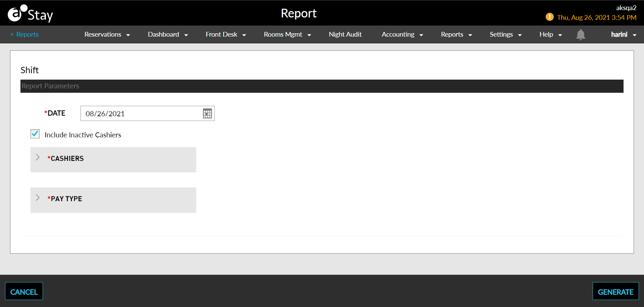
Task: Open the Settings menu
Action: (505, 35)
